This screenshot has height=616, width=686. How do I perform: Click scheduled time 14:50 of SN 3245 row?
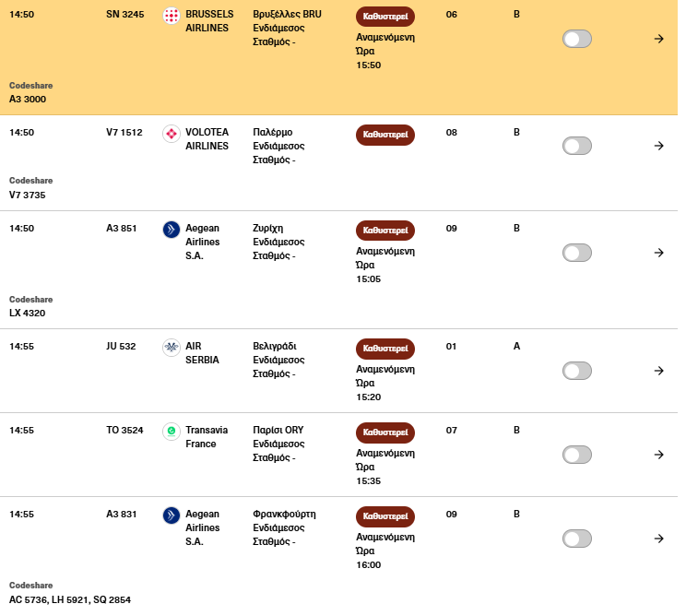pos(22,15)
